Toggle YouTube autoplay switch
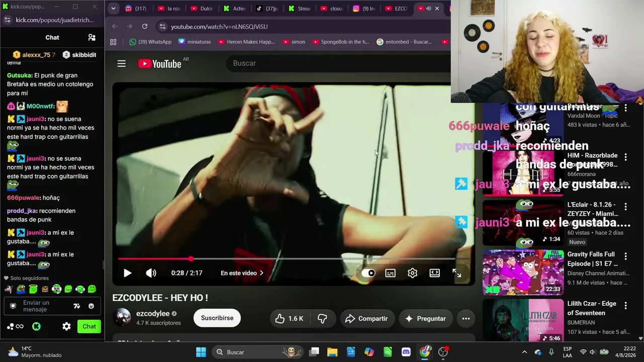This screenshot has width=644, height=362. click(x=368, y=273)
